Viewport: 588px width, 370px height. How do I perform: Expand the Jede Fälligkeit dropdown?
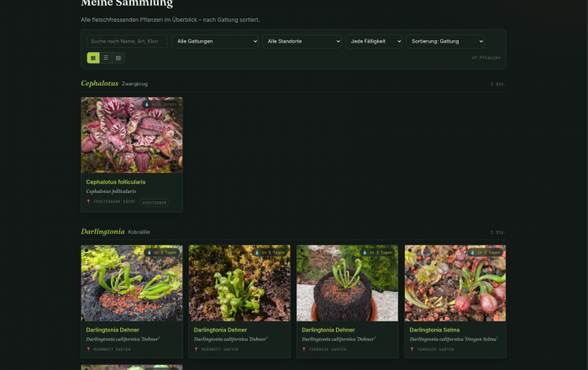point(374,41)
